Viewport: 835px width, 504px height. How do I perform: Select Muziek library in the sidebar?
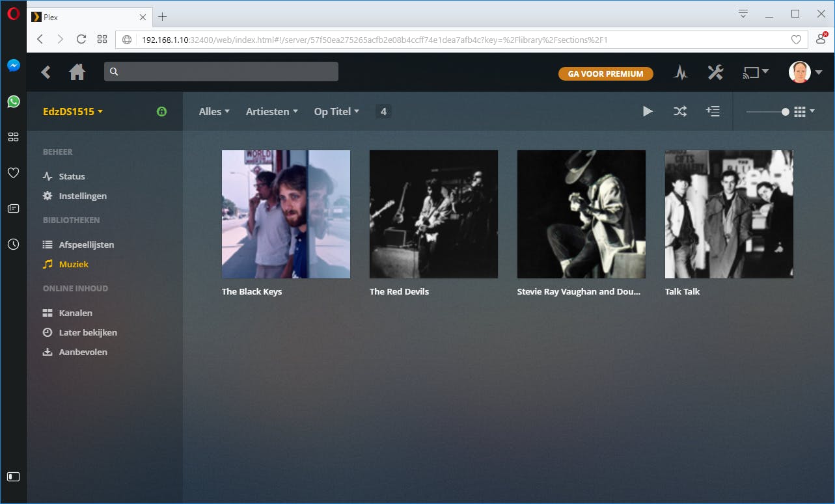[x=65, y=264]
